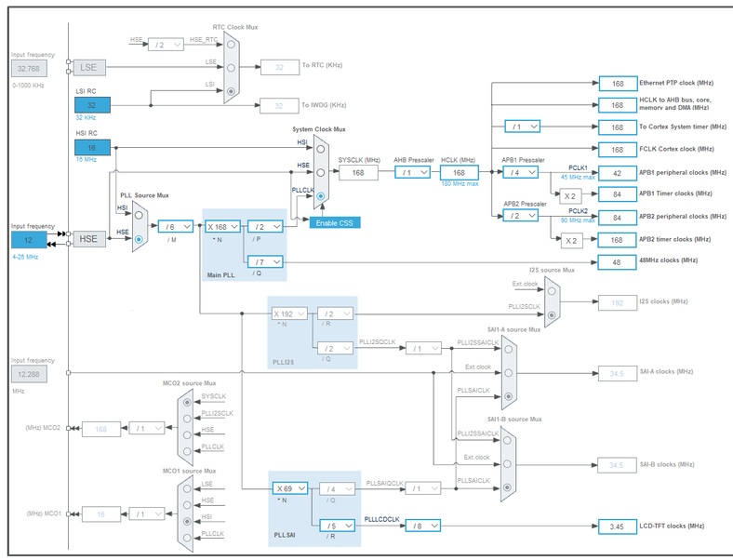Click the "180 MHz max" text
This screenshot has width=733, height=560.
point(460,183)
